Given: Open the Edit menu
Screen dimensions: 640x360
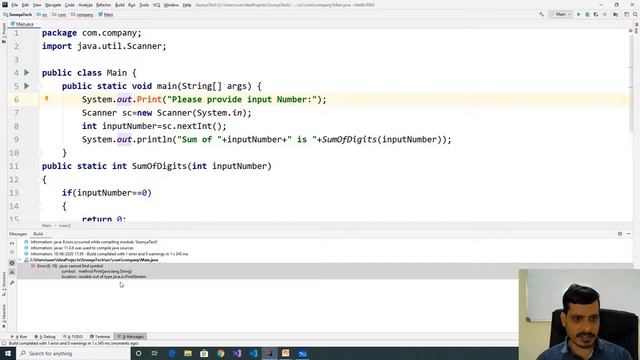Looking at the screenshot, I should point(25,5).
